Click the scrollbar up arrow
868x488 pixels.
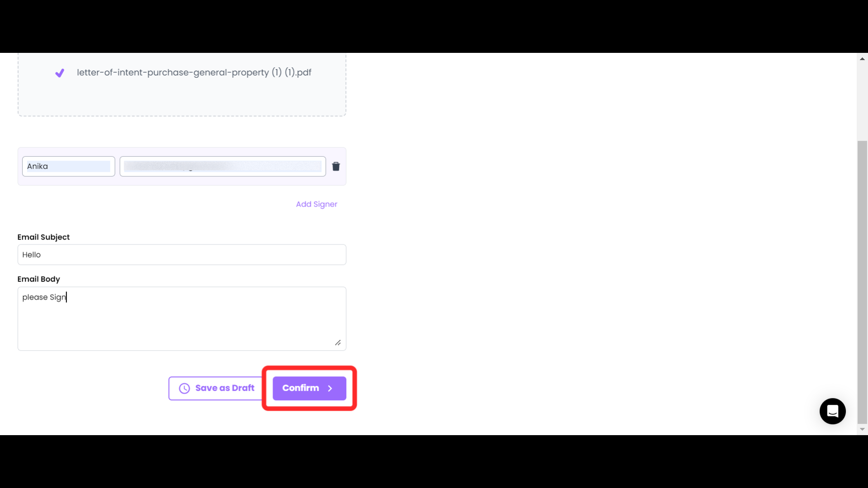(862, 58)
